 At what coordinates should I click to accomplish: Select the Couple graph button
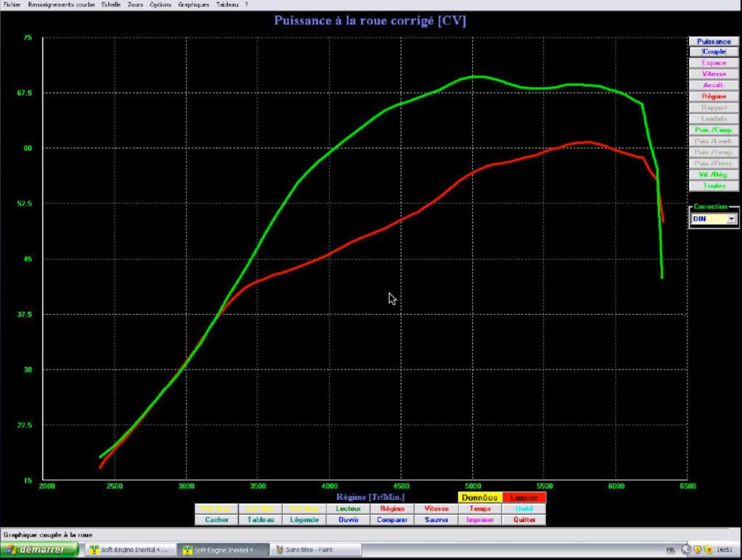click(x=713, y=52)
